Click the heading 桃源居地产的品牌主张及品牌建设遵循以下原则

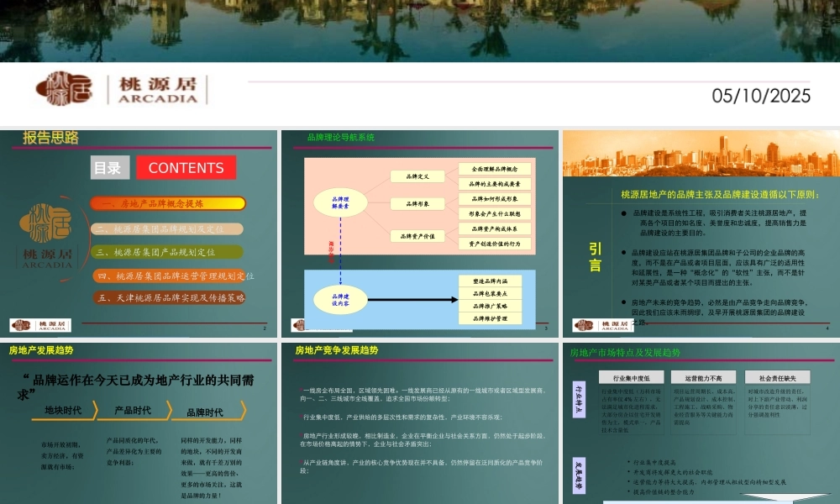click(x=721, y=194)
